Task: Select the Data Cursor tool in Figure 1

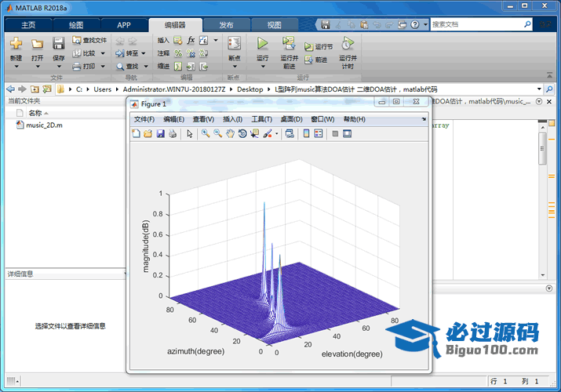Action: (x=254, y=133)
